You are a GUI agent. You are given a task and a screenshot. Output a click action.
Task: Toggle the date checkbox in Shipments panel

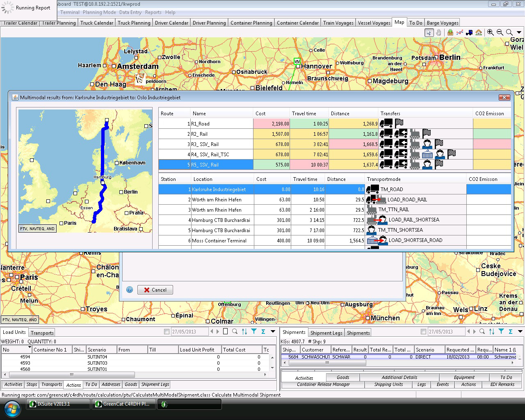pyautogui.click(x=423, y=332)
